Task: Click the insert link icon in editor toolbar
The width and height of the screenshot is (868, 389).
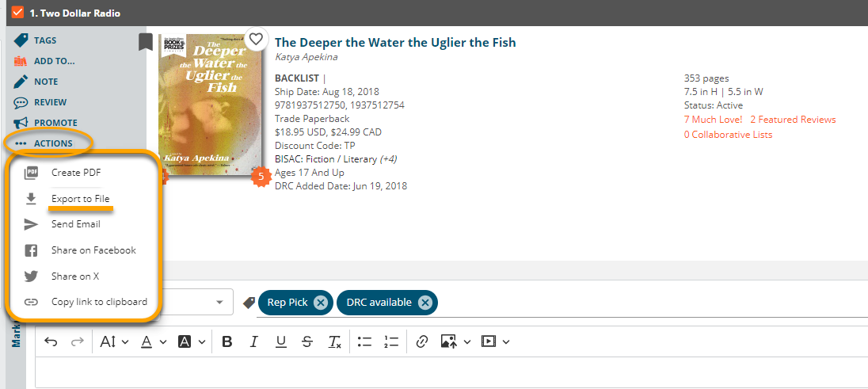Action: pos(422,341)
